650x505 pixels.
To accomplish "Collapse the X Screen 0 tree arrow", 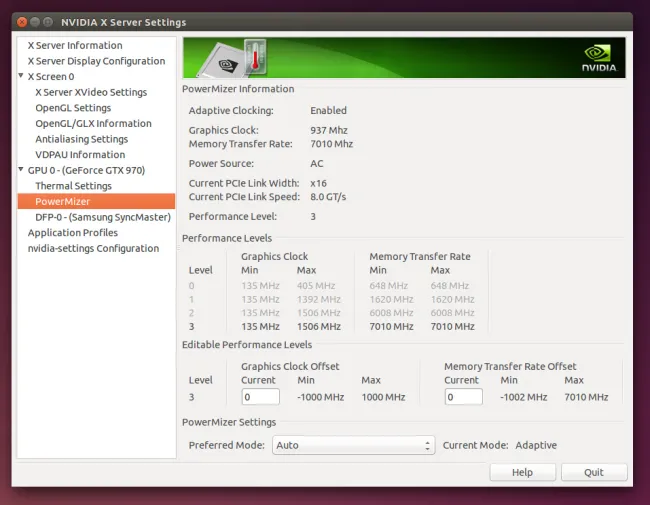I will [x=21, y=76].
